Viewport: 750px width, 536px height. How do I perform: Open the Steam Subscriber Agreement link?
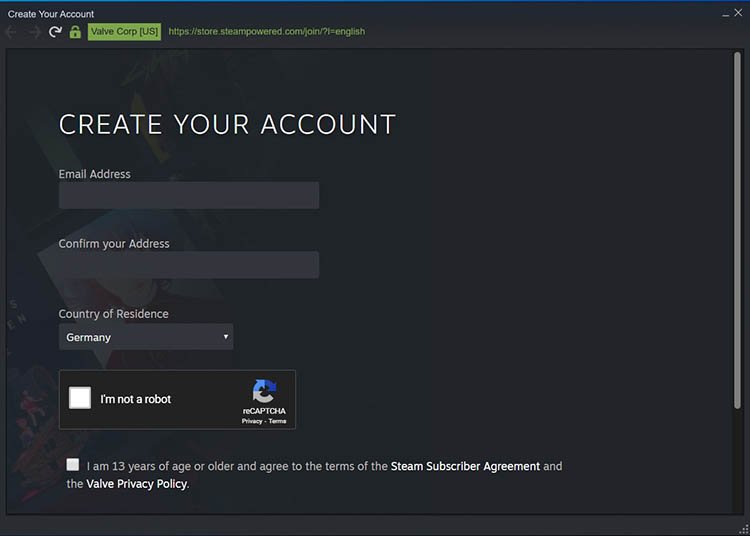click(465, 466)
